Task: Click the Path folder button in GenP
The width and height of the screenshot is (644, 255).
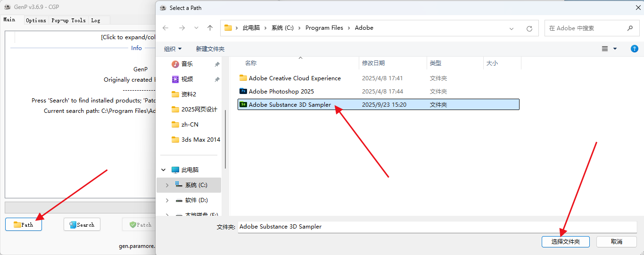Action: point(24,224)
